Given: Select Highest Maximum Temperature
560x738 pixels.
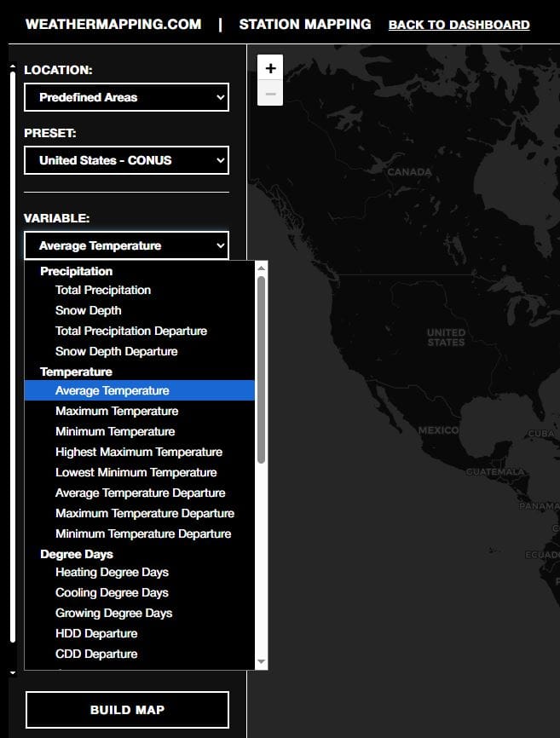Looking at the screenshot, I should click(x=139, y=452).
